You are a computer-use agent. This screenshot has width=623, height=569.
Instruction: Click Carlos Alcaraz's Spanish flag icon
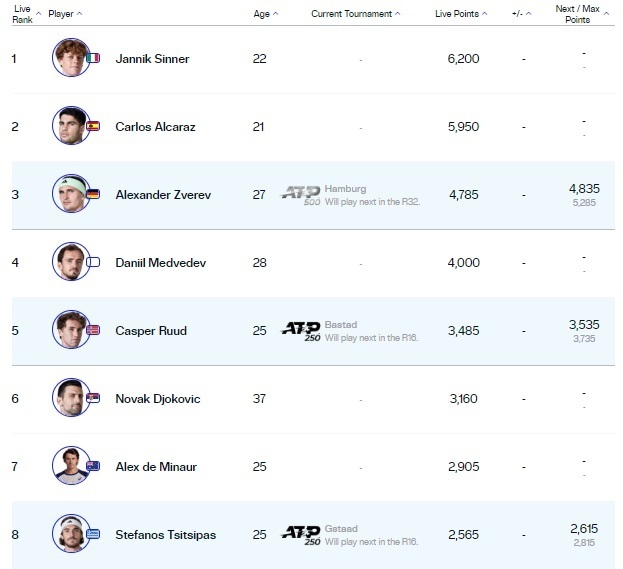94,126
